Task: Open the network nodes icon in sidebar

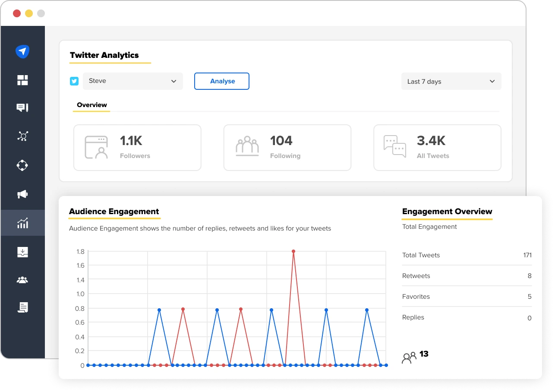Action: (22, 136)
